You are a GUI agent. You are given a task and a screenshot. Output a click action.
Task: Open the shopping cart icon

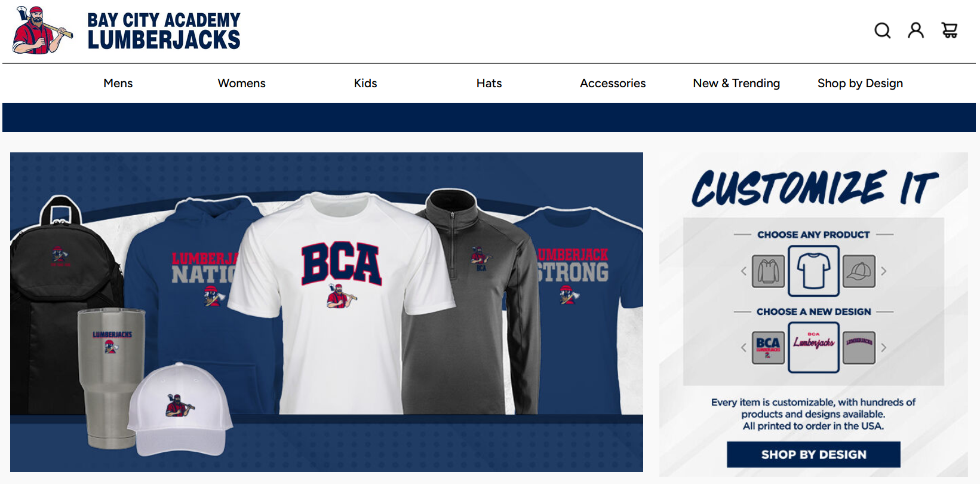point(950,30)
